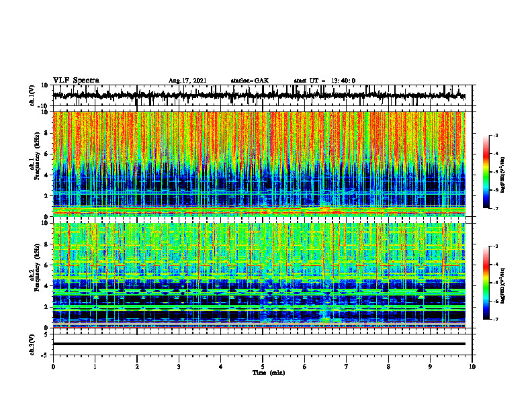The image size is (532, 411).
Task: Click the "4" kHz tick on ch.1 frequency axis
Action: [x=46, y=175]
